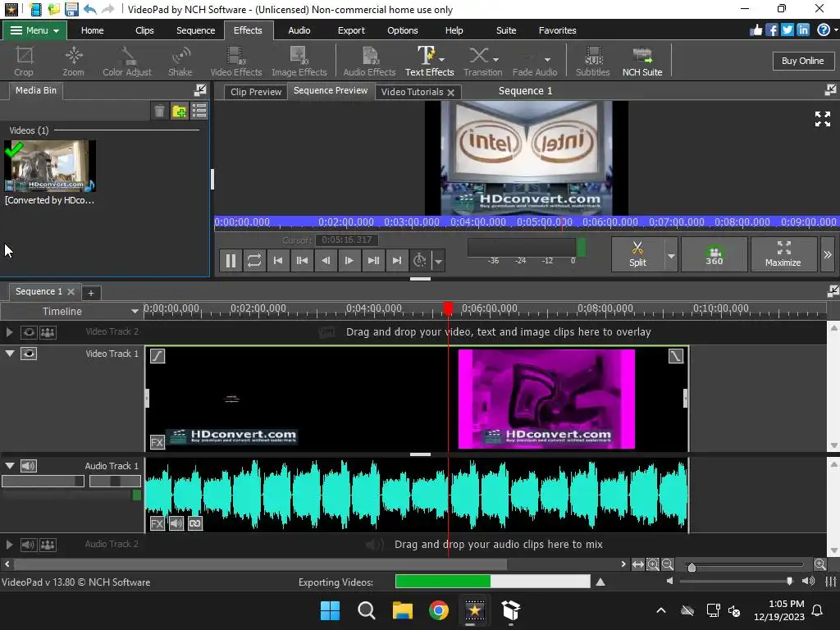
Task: Toggle loop playback
Action: [x=254, y=261]
